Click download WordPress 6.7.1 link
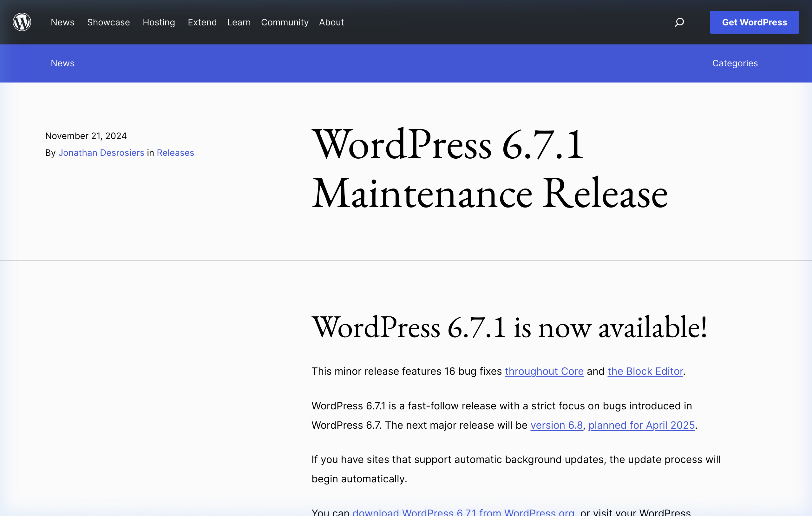Image resolution: width=812 pixels, height=516 pixels. (463, 512)
